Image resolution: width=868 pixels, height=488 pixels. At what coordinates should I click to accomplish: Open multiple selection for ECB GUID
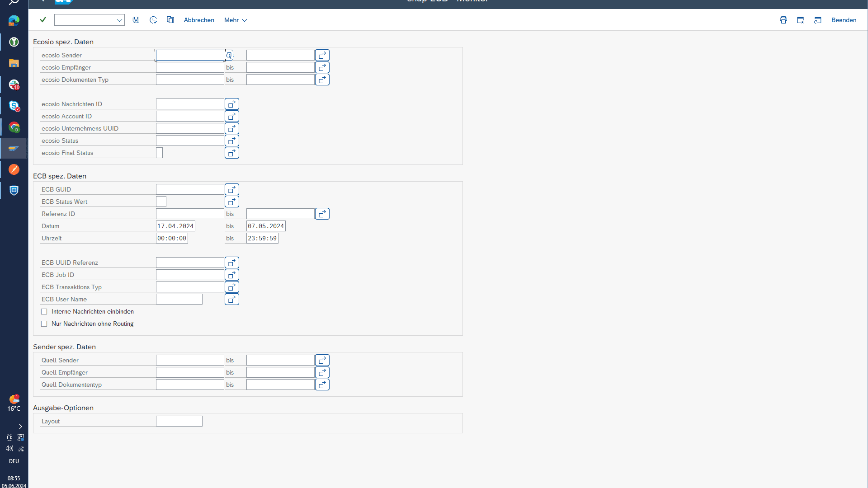tap(232, 189)
